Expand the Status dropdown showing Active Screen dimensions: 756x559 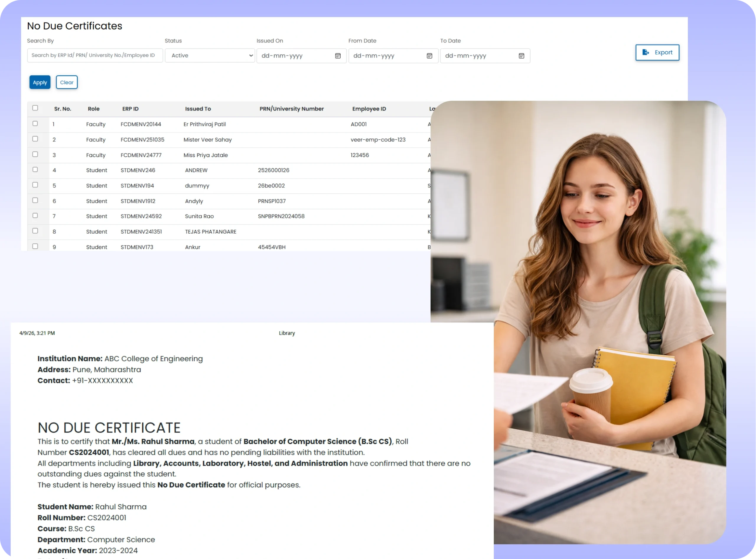click(x=210, y=56)
